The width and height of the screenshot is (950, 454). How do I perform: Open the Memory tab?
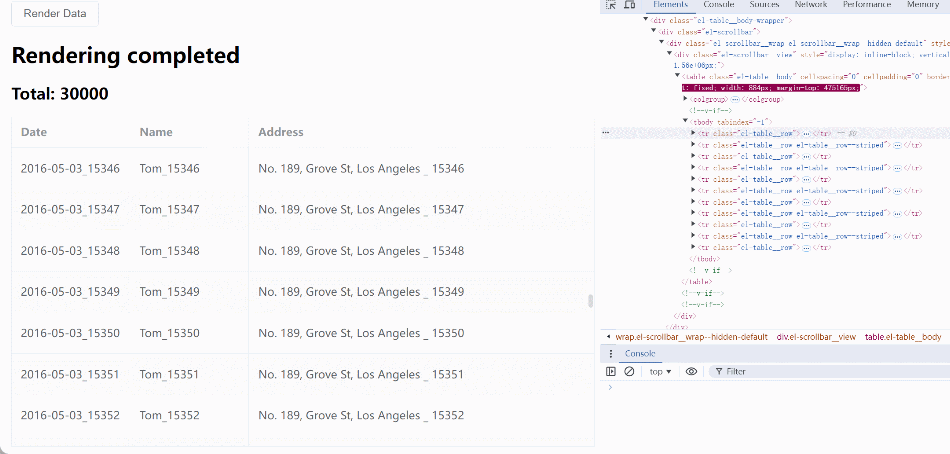[x=923, y=4]
